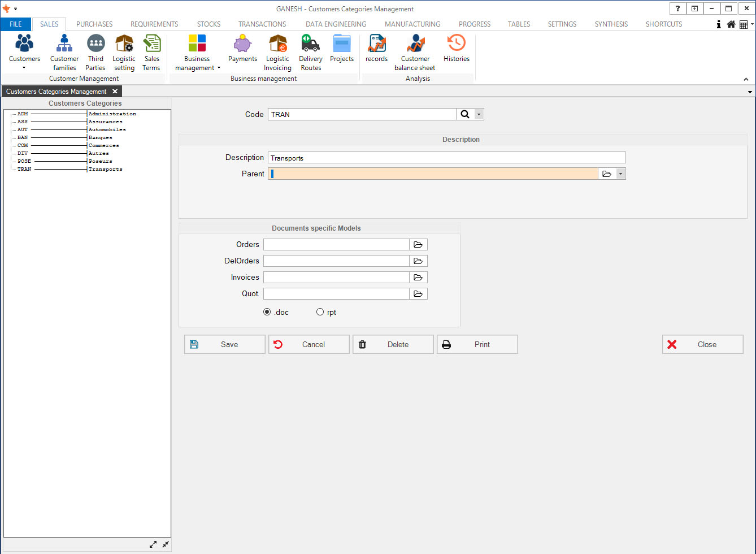This screenshot has height=554, width=756.
Task: Open the MANUFACTURING ribbon tab
Action: 412,24
